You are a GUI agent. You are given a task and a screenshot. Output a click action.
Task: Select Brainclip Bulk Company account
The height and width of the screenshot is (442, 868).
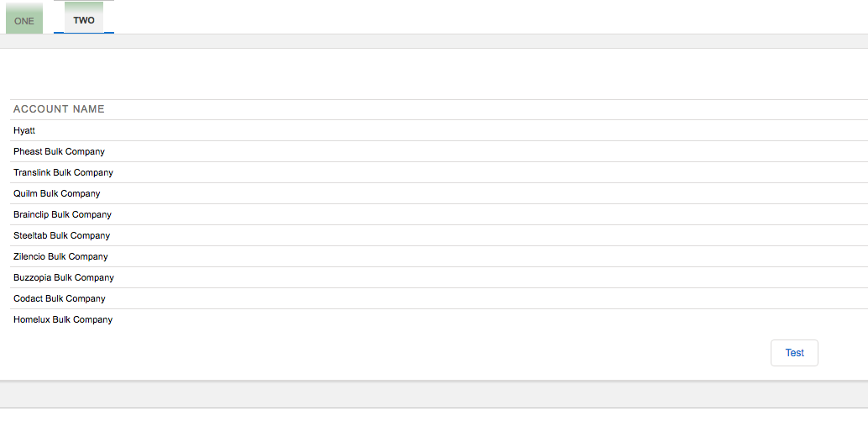tap(62, 214)
